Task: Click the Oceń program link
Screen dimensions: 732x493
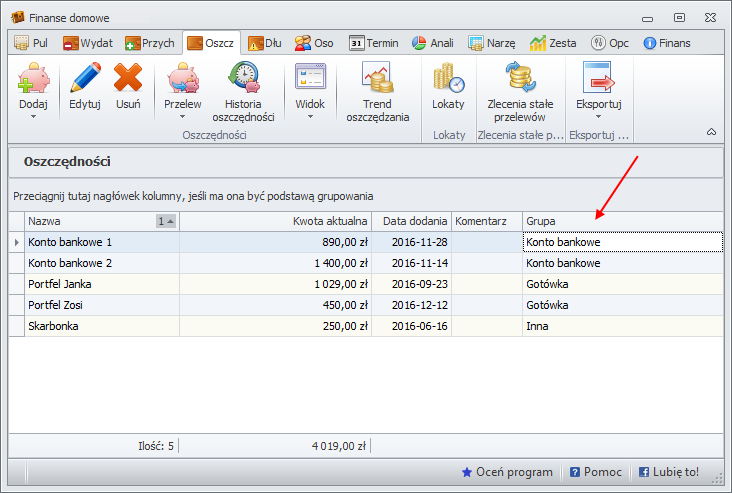Action: click(x=507, y=472)
